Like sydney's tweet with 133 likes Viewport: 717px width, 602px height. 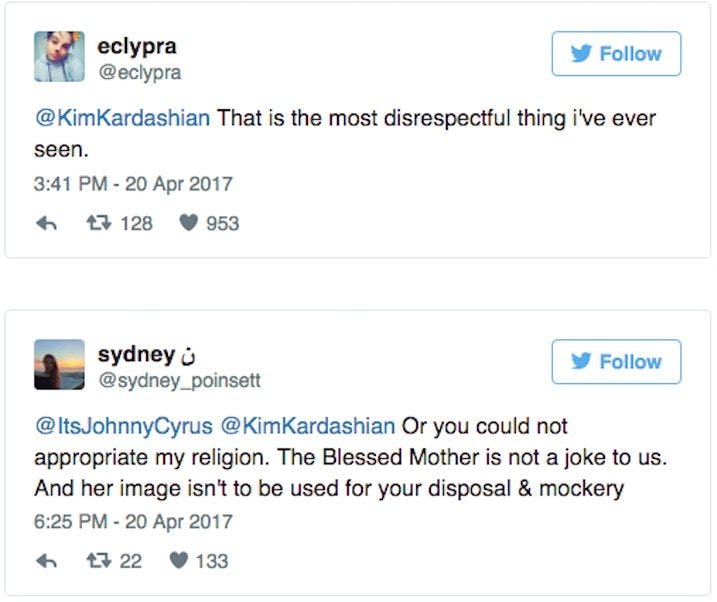(x=178, y=562)
